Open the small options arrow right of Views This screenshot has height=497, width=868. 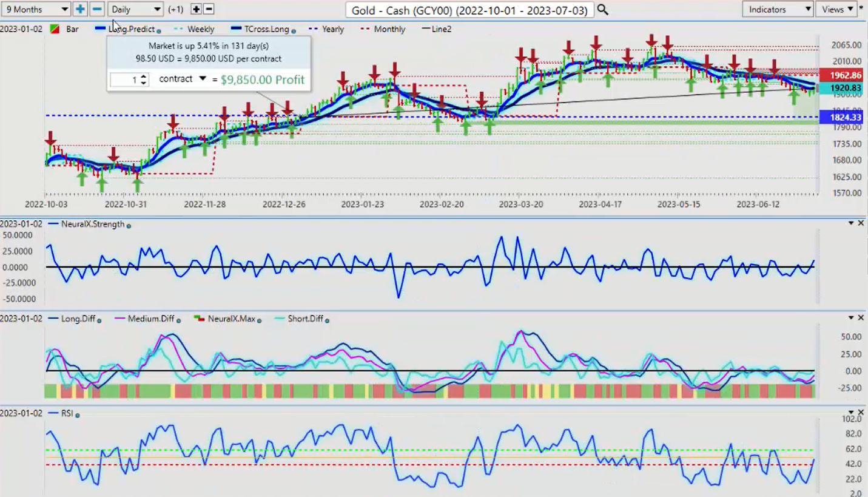point(861,8)
